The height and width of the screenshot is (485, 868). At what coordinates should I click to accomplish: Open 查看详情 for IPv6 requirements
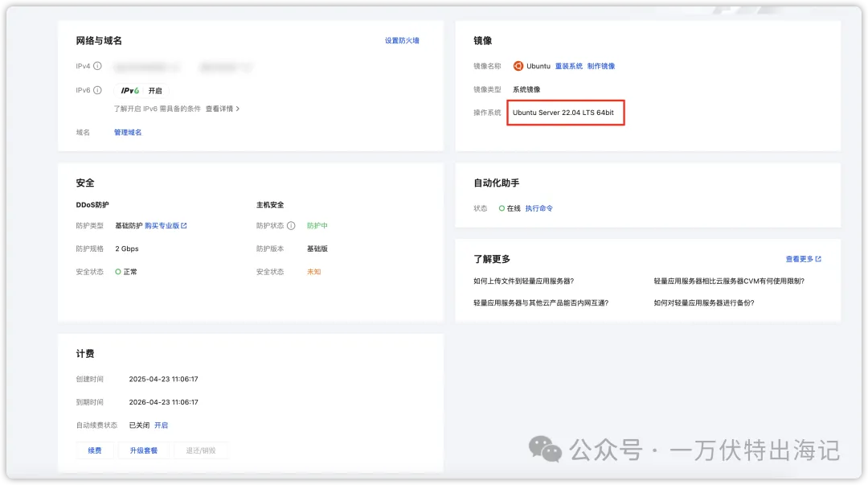tap(223, 109)
